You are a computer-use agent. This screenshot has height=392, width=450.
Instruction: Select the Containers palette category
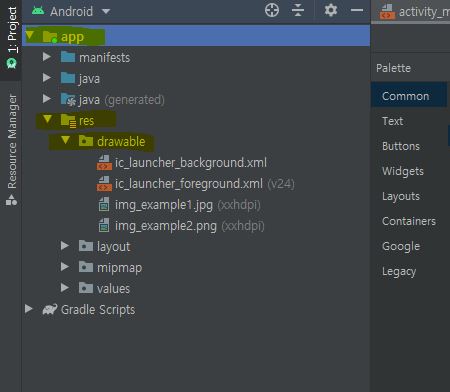click(409, 221)
